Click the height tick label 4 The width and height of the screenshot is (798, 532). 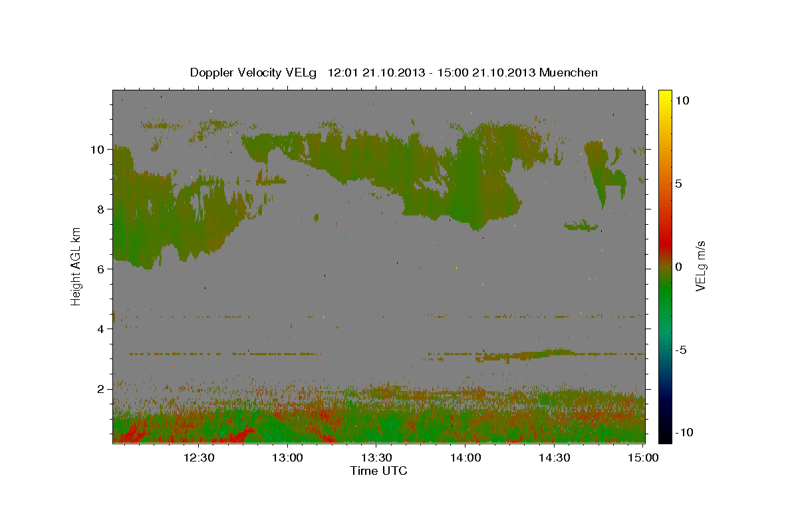101,329
